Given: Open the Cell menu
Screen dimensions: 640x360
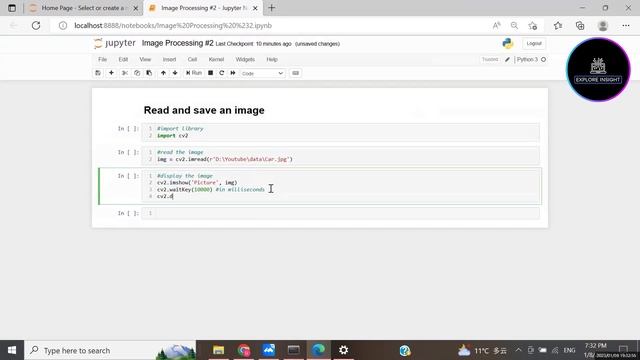Looking at the screenshot, I should pyautogui.click(x=192, y=60).
